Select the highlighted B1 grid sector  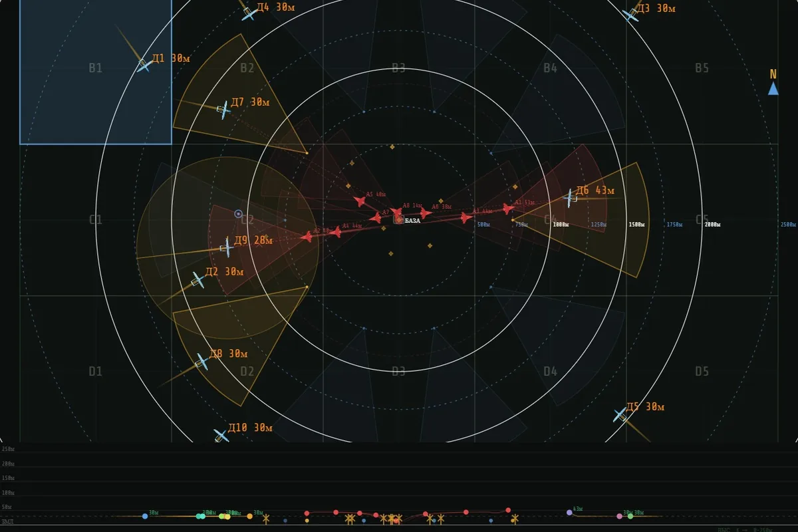click(x=96, y=72)
